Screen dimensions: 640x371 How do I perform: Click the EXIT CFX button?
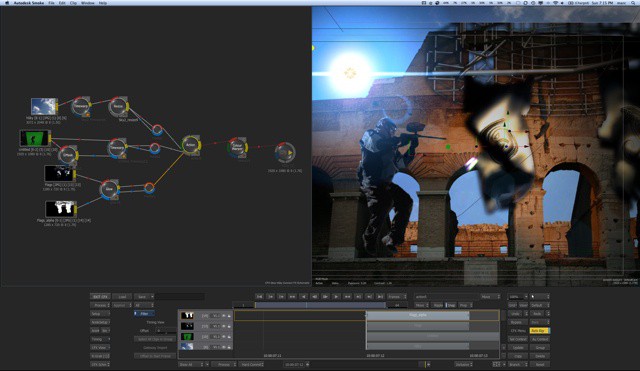pyautogui.click(x=100, y=297)
